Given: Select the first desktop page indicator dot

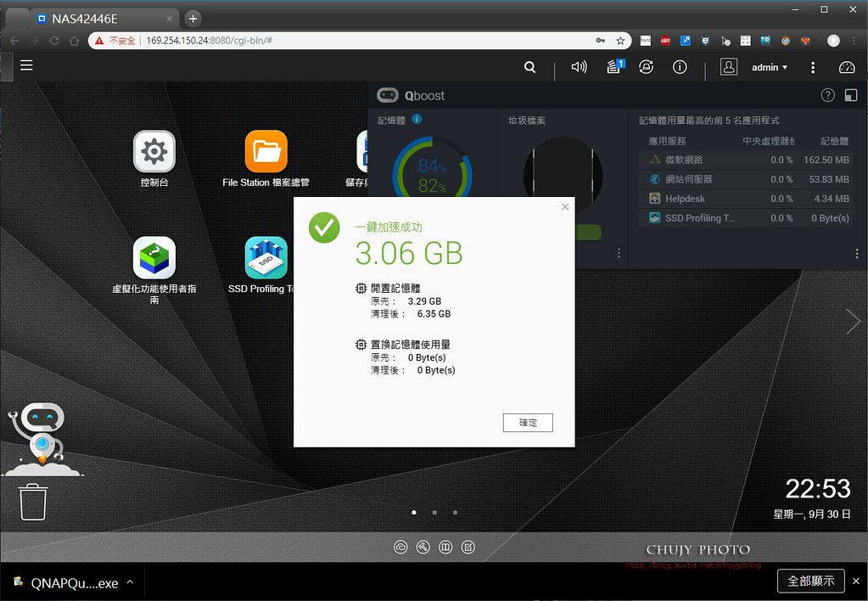Looking at the screenshot, I should [x=414, y=513].
